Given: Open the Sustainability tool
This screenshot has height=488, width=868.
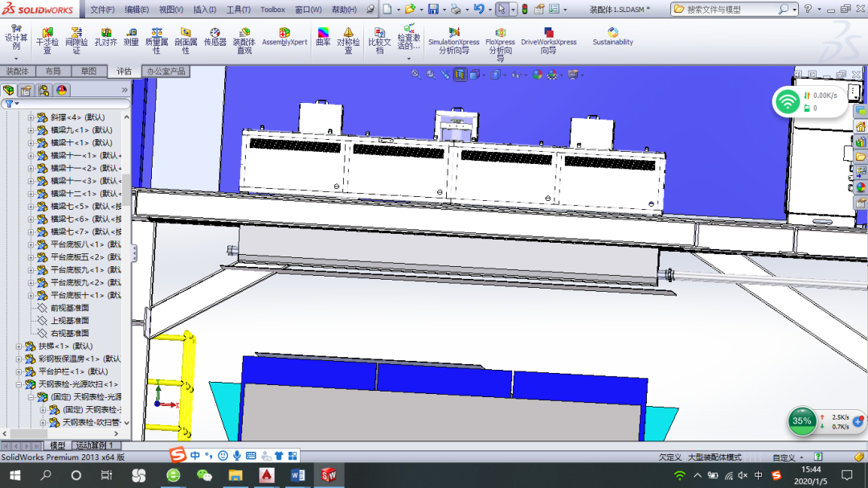Looking at the screenshot, I should pos(612,36).
